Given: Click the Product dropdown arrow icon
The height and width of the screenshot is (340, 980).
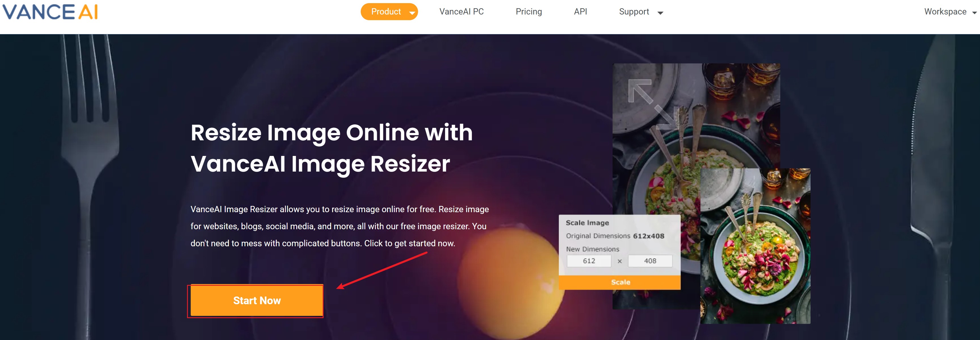Looking at the screenshot, I should [412, 12].
